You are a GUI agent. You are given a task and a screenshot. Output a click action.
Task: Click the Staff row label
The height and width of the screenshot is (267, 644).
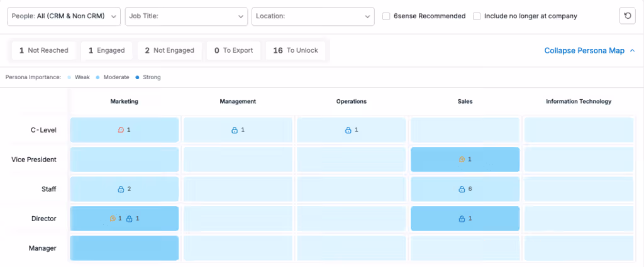click(49, 189)
